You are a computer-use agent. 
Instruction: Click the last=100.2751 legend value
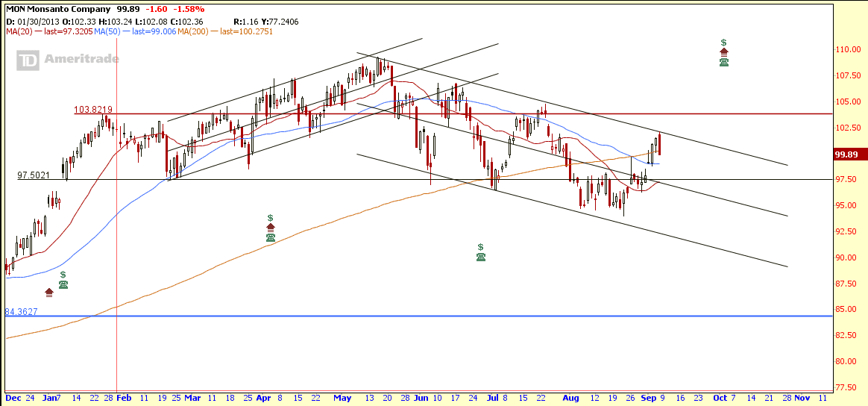(x=246, y=31)
